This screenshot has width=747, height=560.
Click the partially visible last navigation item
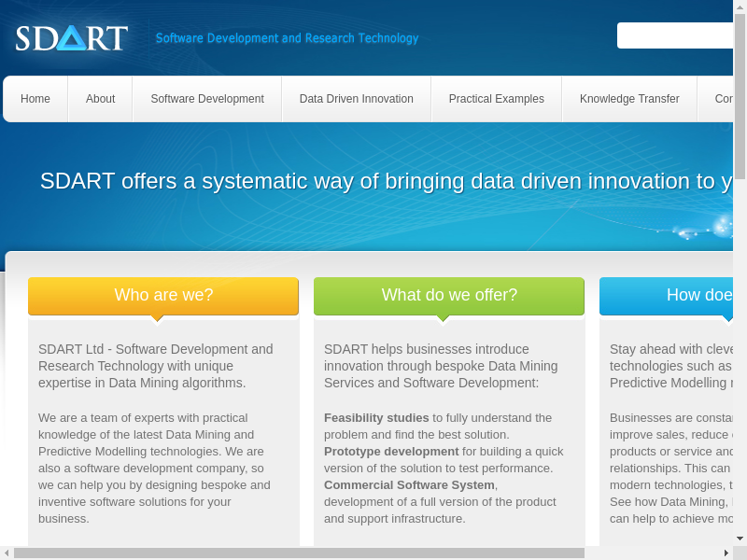[723, 99]
